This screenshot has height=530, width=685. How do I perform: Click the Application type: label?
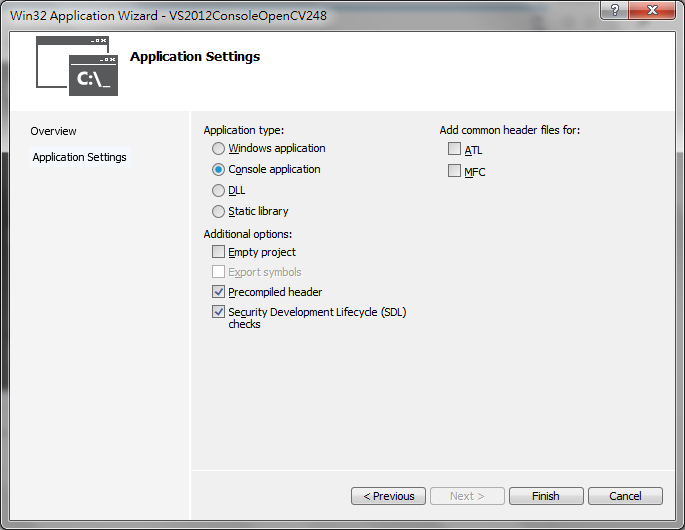point(244,130)
